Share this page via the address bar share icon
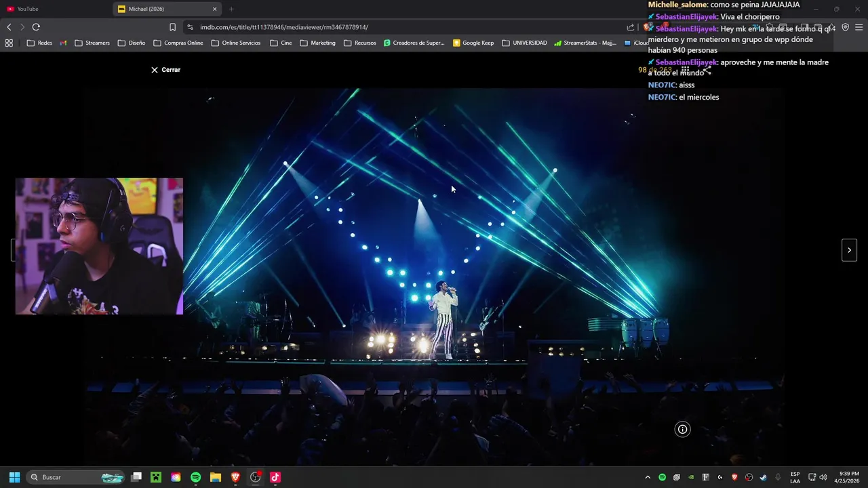This screenshot has width=868, height=488. pos(631,27)
